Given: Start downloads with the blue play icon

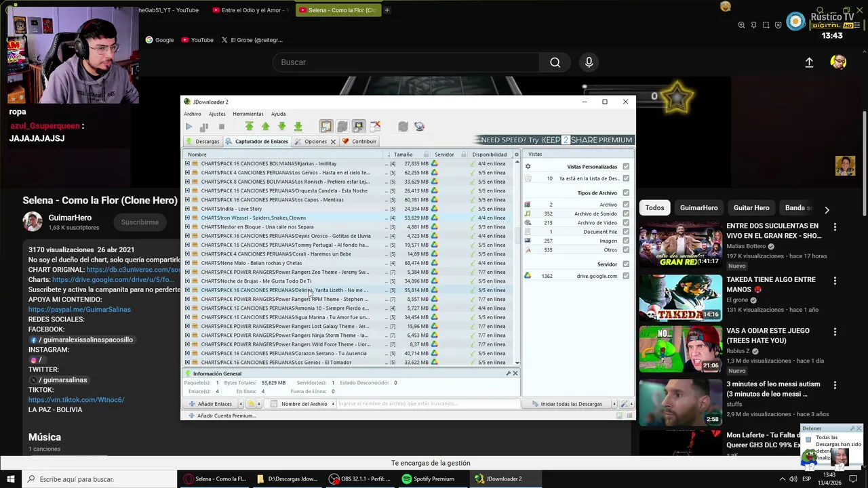Looking at the screenshot, I should coord(189,127).
